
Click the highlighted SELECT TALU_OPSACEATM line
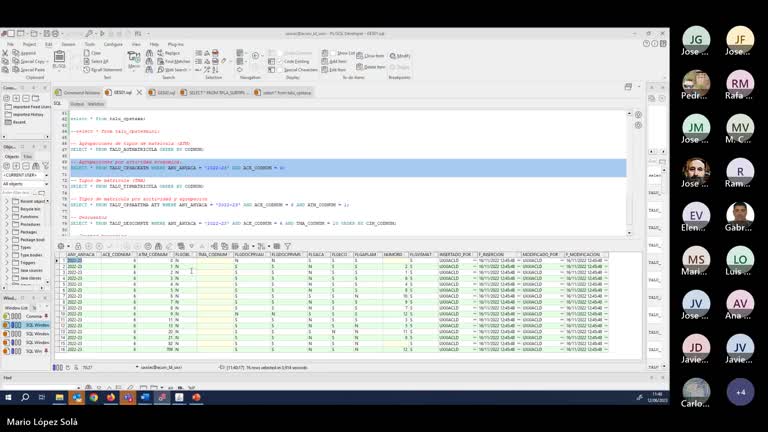click(177, 168)
